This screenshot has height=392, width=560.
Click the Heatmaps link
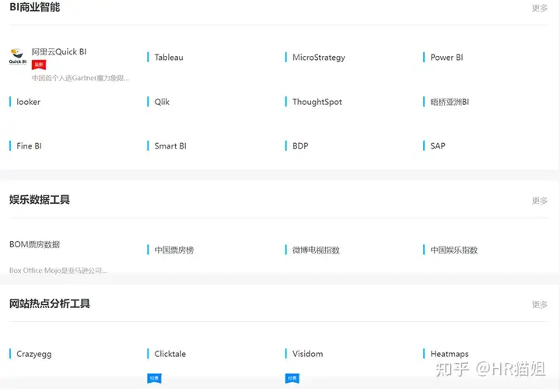coord(450,354)
